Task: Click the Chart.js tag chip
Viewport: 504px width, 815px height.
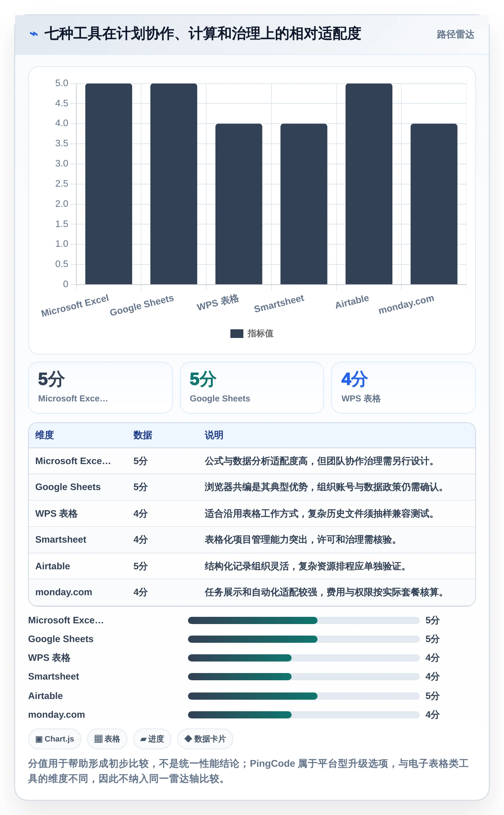Action: [55, 739]
